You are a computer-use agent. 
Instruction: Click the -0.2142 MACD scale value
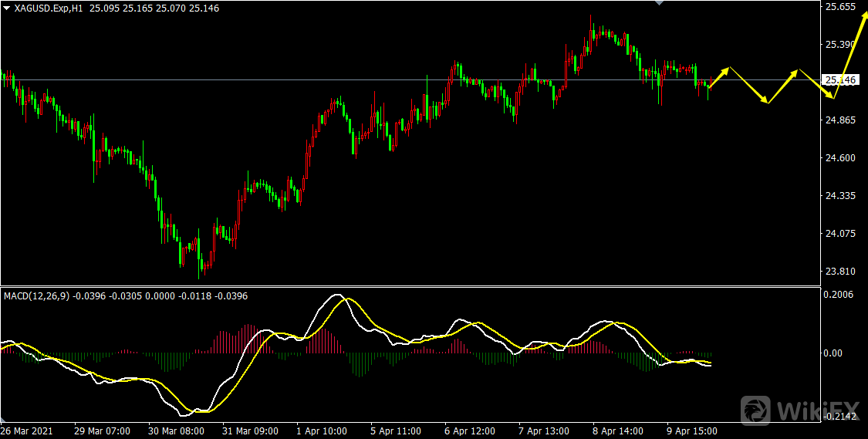(x=840, y=417)
